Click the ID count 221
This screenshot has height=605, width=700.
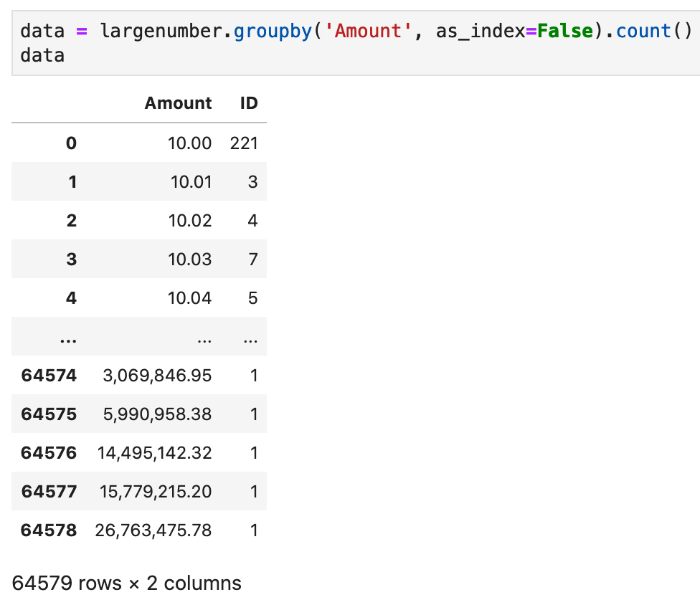pos(244,143)
